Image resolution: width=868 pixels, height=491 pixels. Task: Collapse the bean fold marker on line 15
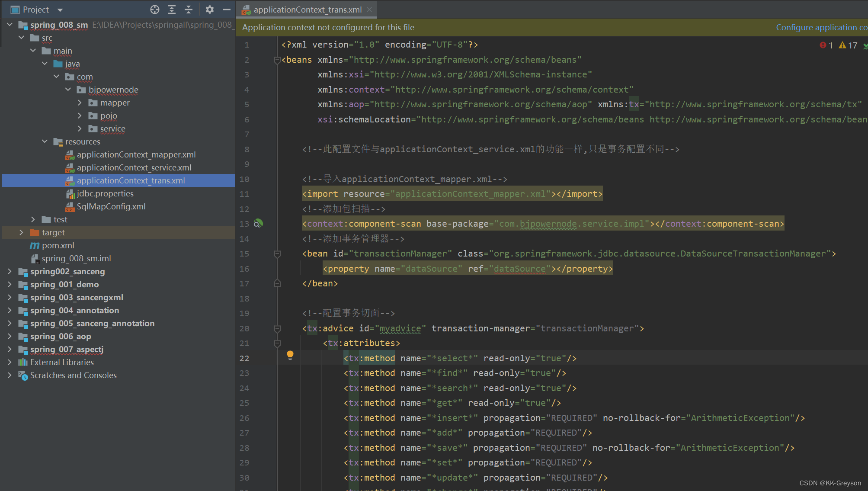tap(277, 254)
